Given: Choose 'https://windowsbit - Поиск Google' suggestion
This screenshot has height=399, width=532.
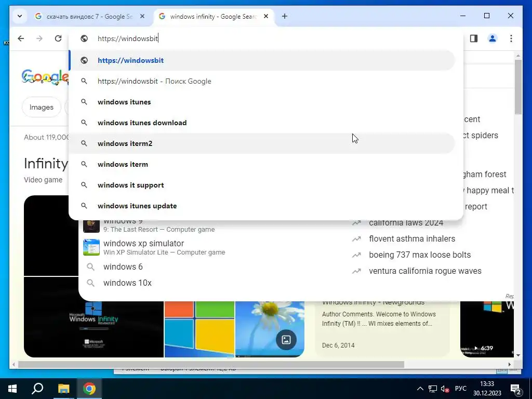Looking at the screenshot, I should [x=262, y=81].
